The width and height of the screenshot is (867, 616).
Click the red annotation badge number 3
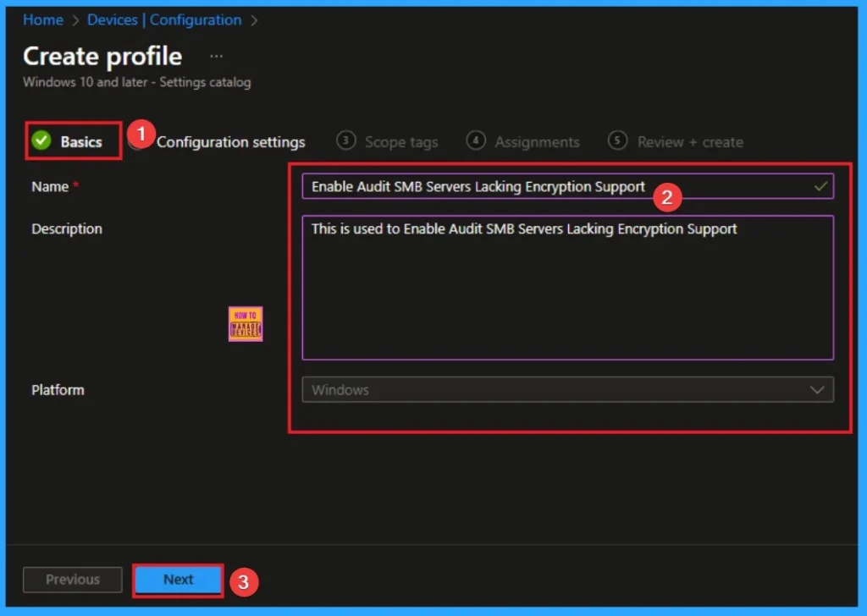point(244,581)
